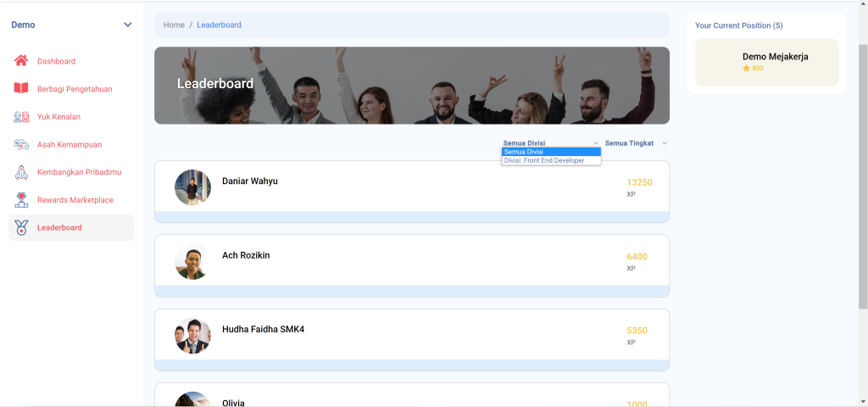
Task: Click the name Olivia
Action: click(x=233, y=403)
